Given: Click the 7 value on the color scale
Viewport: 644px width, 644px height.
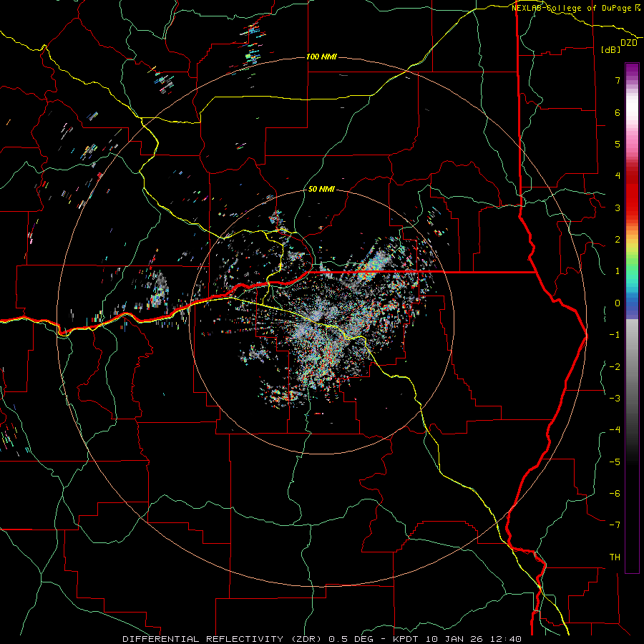Looking at the screenshot, I should (618, 80).
